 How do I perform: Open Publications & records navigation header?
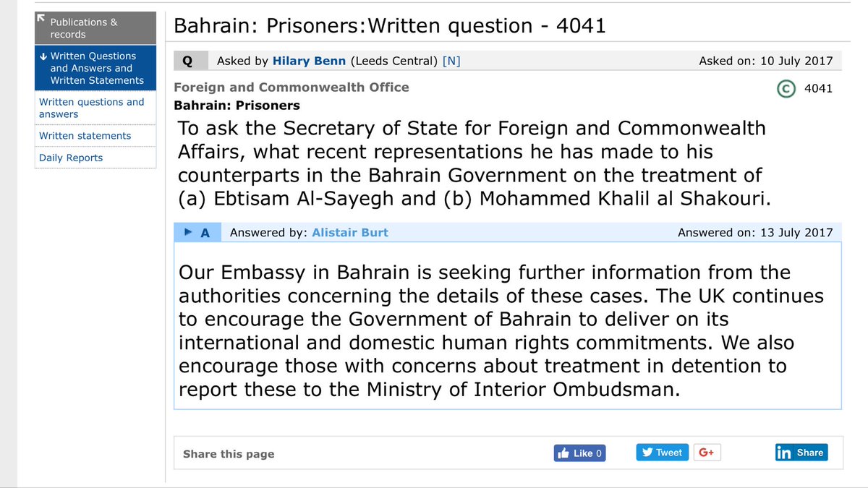94,28
